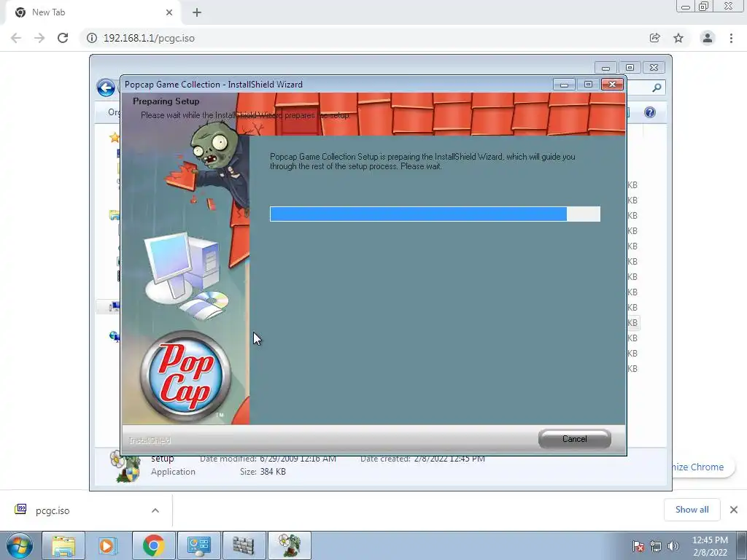This screenshot has width=747, height=560.
Task: Open the Chrome profile avatar
Action: tap(708, 38)
